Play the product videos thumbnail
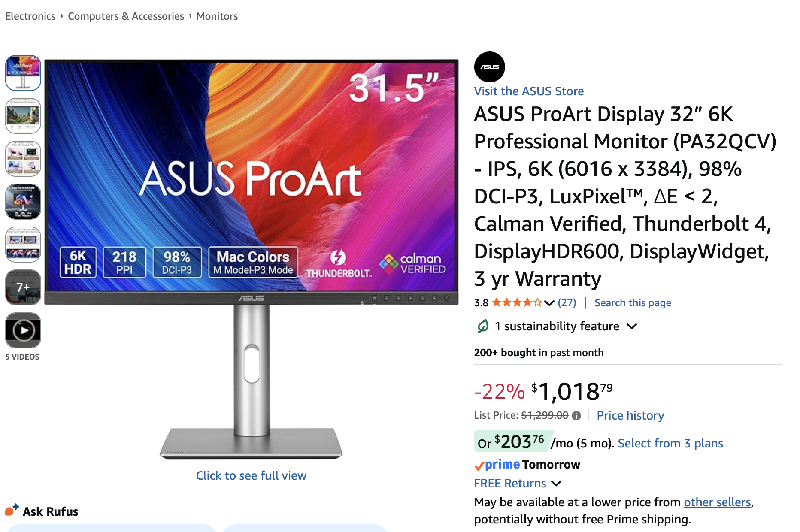Screen dimensions: 800x532 point(23,330)
